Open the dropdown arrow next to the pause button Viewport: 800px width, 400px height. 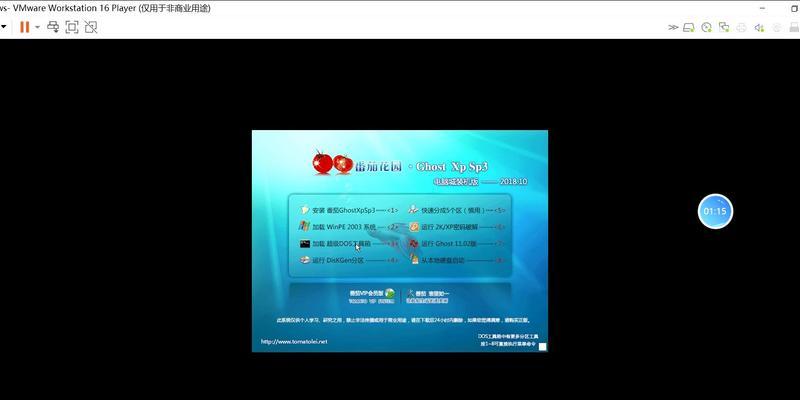pyautogui.click(x=37, y=28)
